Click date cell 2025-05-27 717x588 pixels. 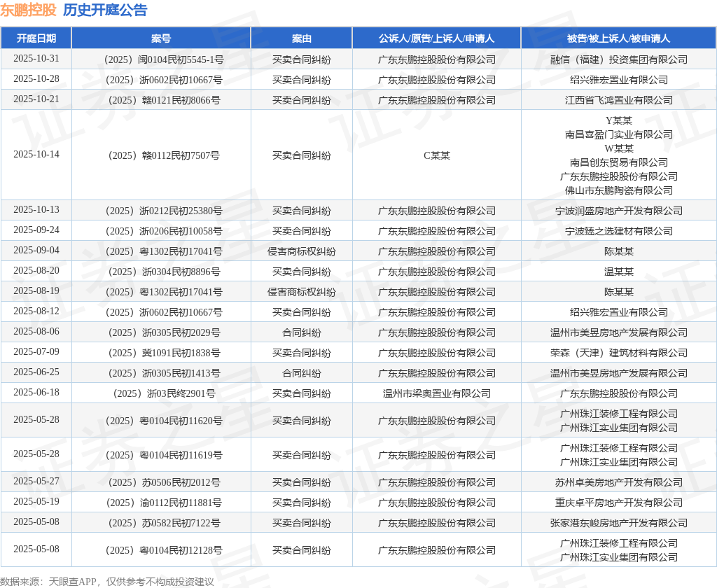point(36,481)
